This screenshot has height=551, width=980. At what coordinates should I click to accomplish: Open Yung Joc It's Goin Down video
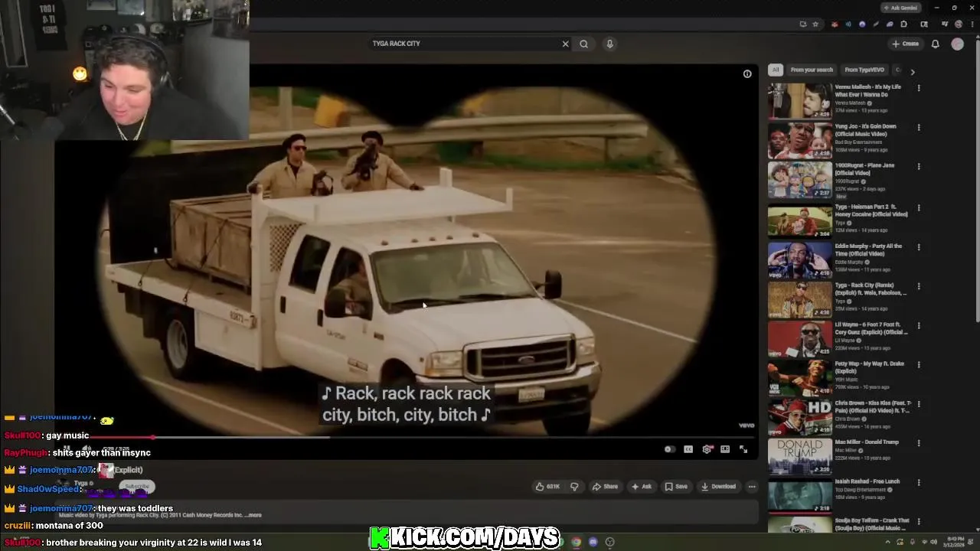800,141
